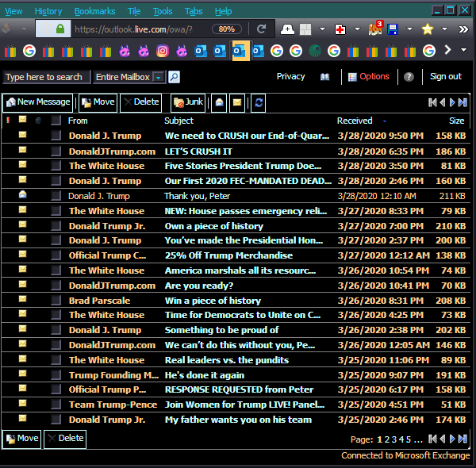Click the mailbox search magnifier icon
This screenshot has height=468, width=476.
[174, 77]
